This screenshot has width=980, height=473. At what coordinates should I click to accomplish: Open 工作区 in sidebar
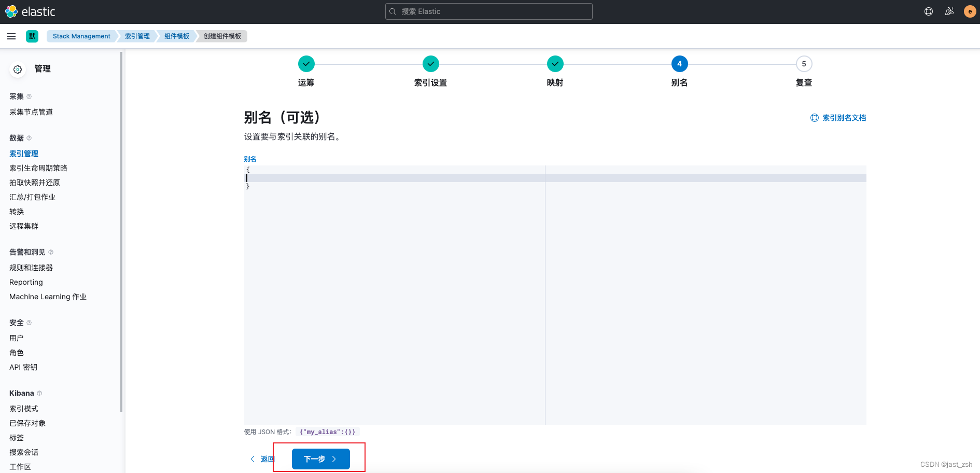coord(20,467)
